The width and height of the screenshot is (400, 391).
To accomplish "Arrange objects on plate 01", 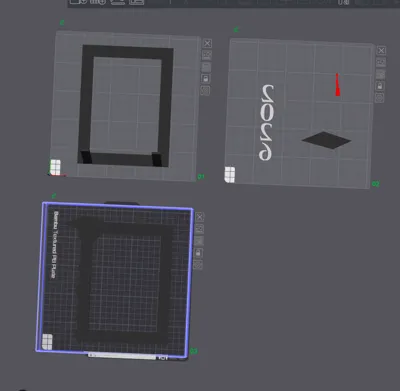I will tap(206, 67).
